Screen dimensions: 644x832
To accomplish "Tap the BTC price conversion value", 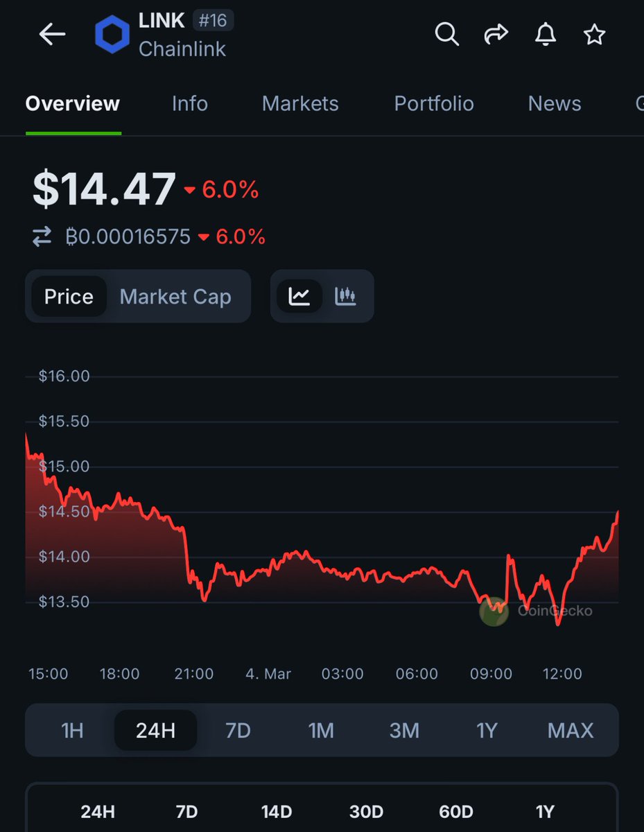I will coord(128,236).
